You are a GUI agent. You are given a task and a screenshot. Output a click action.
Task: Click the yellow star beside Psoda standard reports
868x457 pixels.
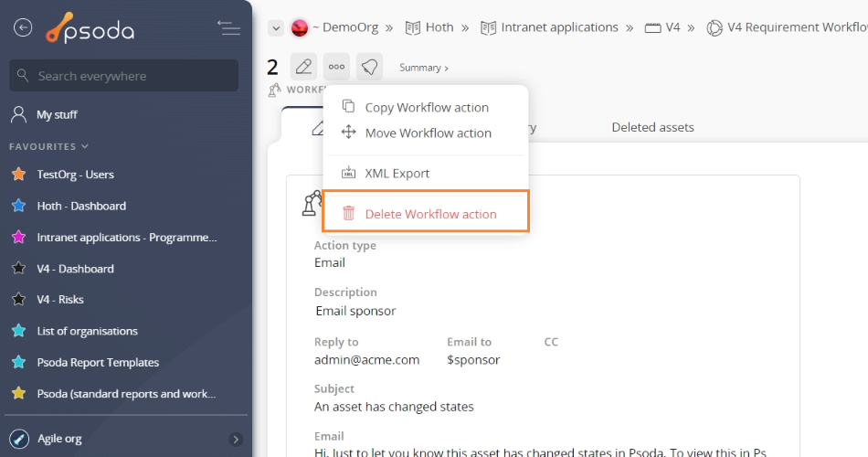pos(18,394)
